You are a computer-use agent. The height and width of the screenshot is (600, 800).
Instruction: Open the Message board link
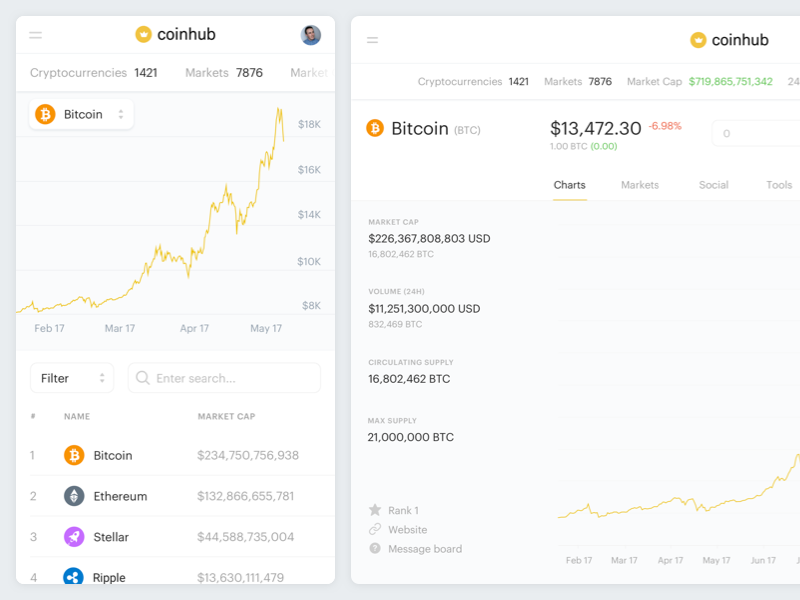click(425, 549)
